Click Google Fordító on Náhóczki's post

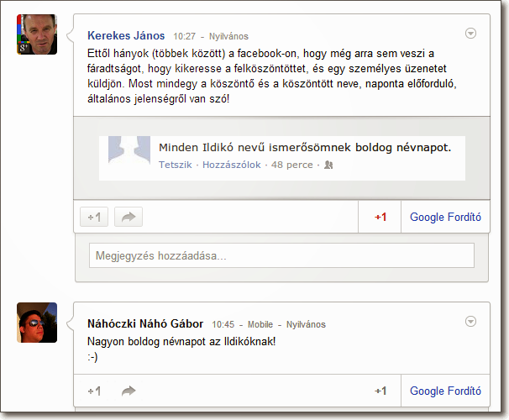(445, 391)
